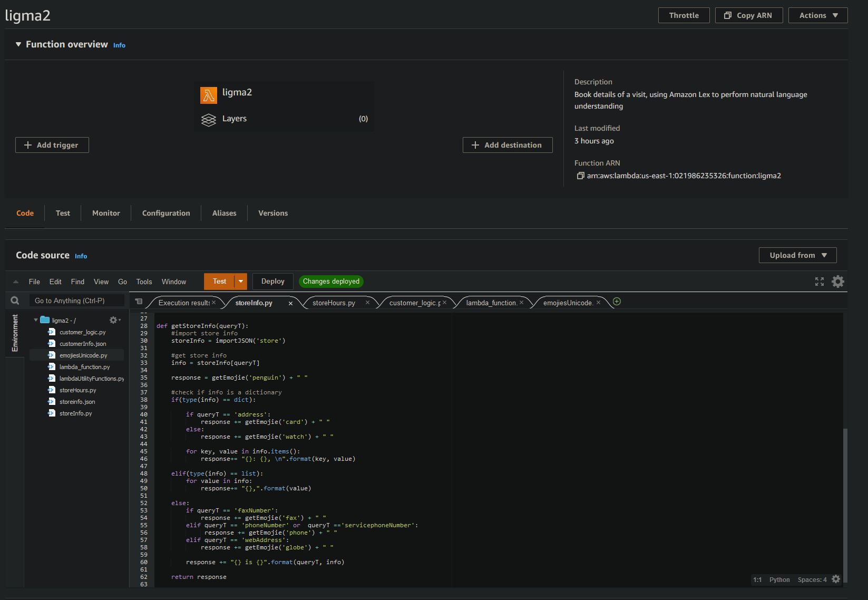
Task: Change indentation via Spaces: 4
Action: [812, 579]
